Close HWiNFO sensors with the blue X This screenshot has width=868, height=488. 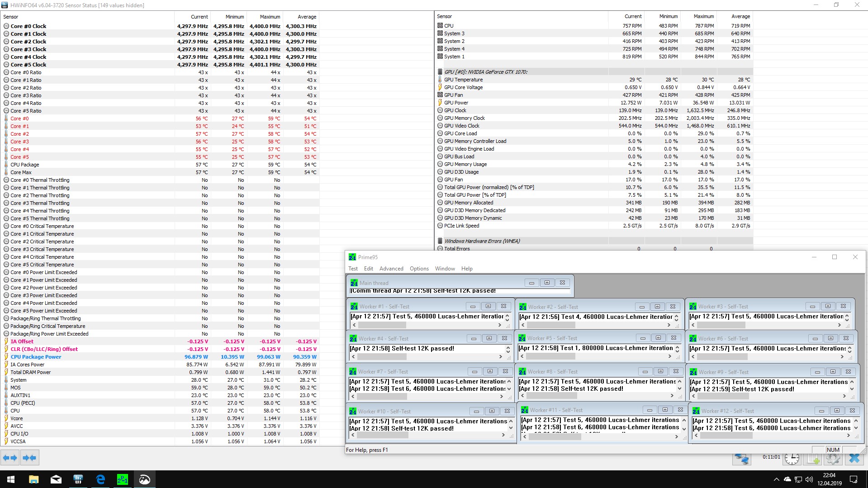click(x=854, y=459)
